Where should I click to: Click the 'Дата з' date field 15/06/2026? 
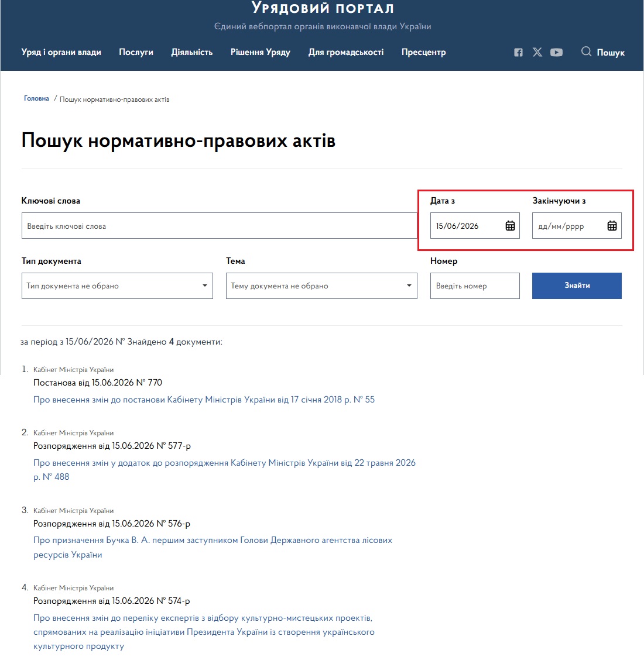(x=475, y=226)
